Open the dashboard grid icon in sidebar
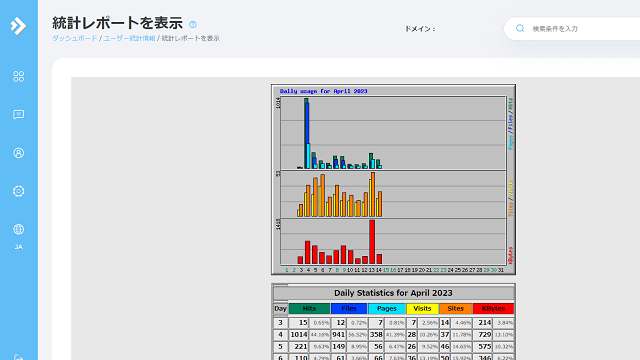This screenshot has width=640, height=360. [18, 76]
